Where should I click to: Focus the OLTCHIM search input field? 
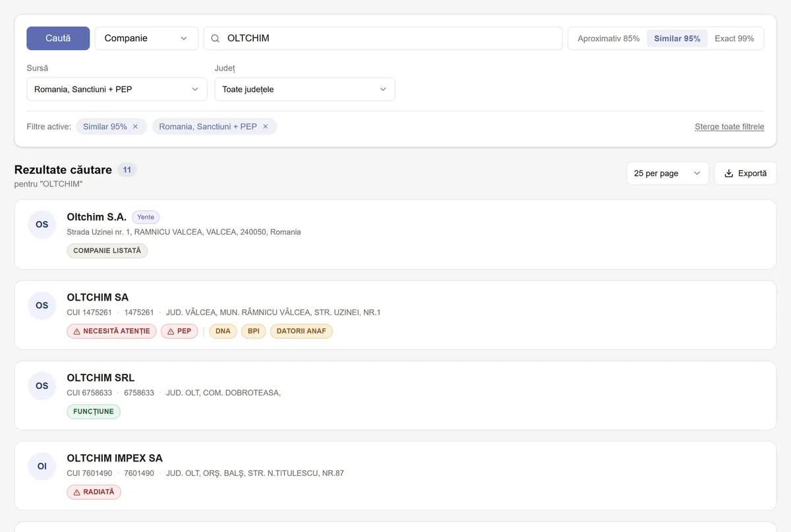(x=383, y=38)
